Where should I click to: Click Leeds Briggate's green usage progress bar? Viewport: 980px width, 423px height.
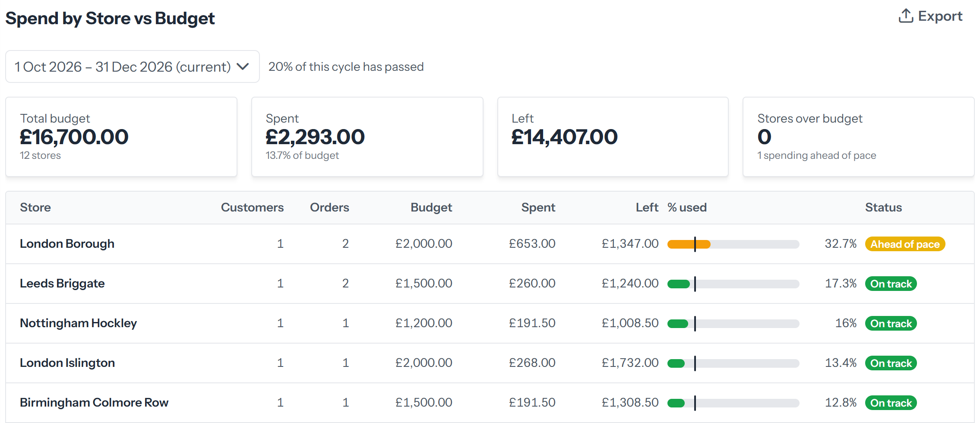point(733,284)
